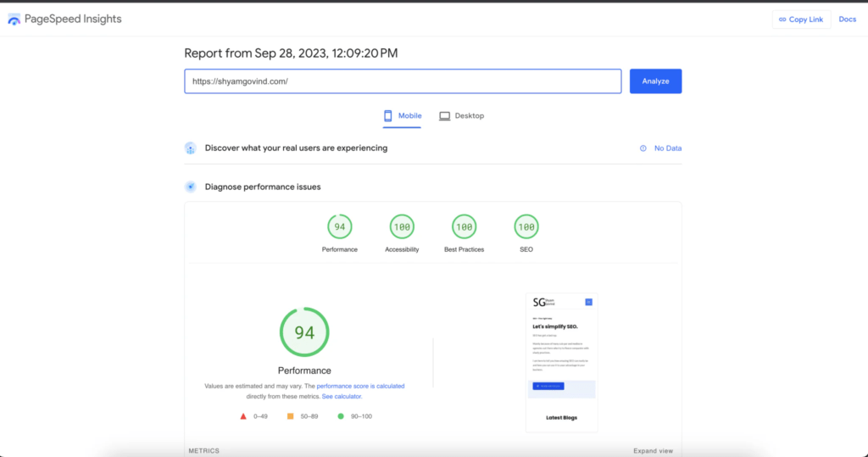Select the Performance 94 score gauge
The image size is (868, 457).
coord(339,226)
